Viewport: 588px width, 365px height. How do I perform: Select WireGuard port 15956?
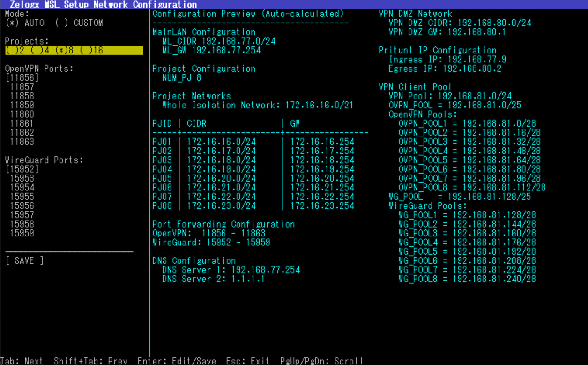click(22, 205)
